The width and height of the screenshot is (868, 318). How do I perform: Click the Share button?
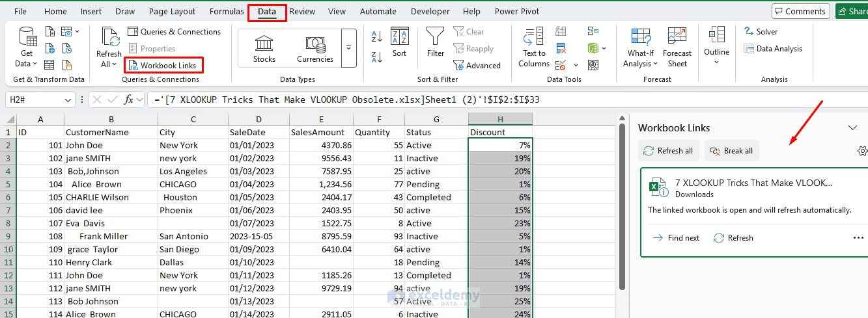[852, 11]
